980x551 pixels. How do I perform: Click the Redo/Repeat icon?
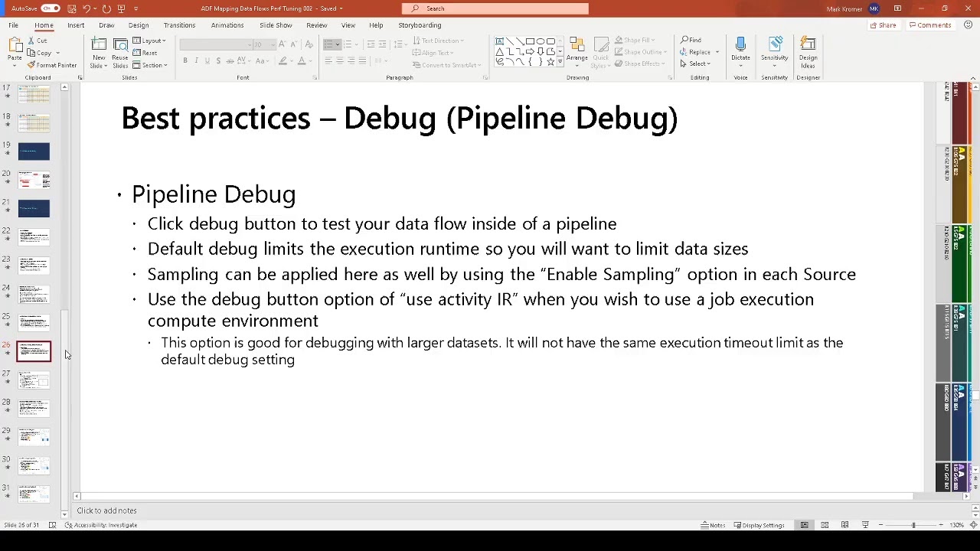click(x=106, y=8)
